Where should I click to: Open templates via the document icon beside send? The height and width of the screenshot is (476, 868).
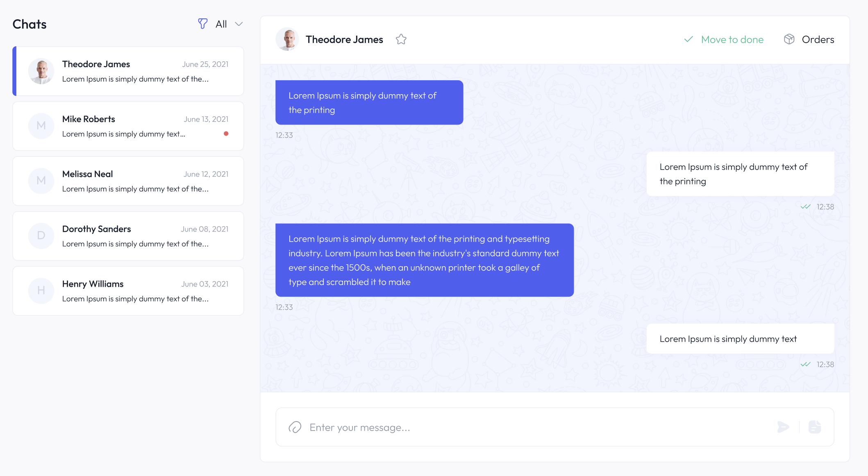(x=814, y=427)
